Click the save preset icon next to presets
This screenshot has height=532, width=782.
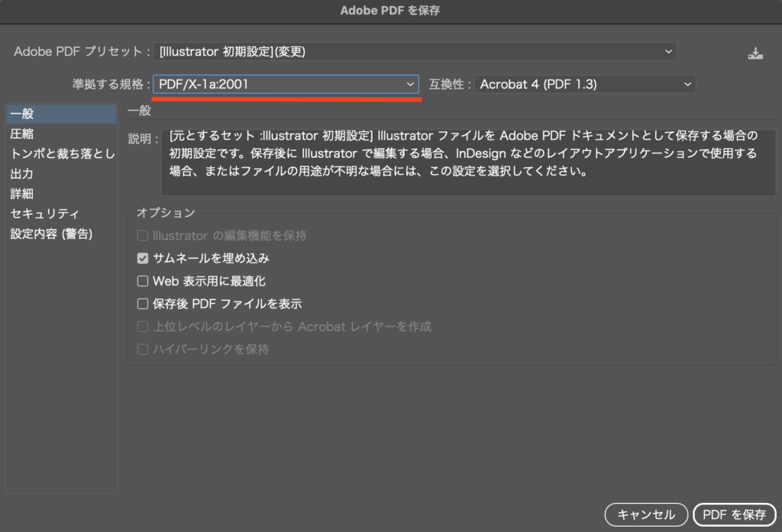click(755, 52)
